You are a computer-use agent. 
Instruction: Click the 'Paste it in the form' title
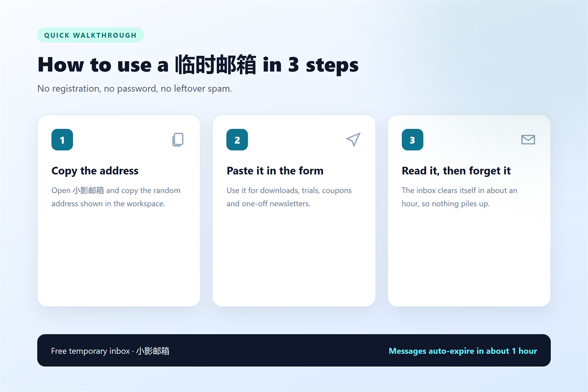[x=275, y=171]
